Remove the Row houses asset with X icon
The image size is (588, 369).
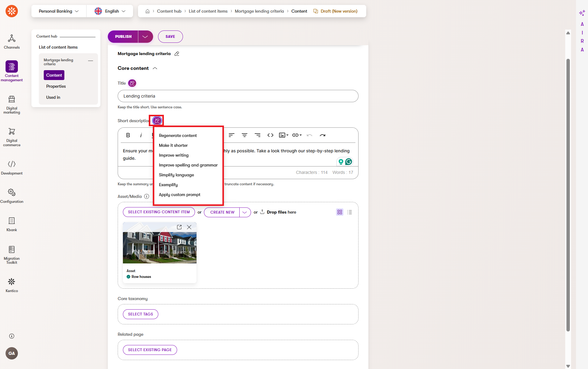189,227
